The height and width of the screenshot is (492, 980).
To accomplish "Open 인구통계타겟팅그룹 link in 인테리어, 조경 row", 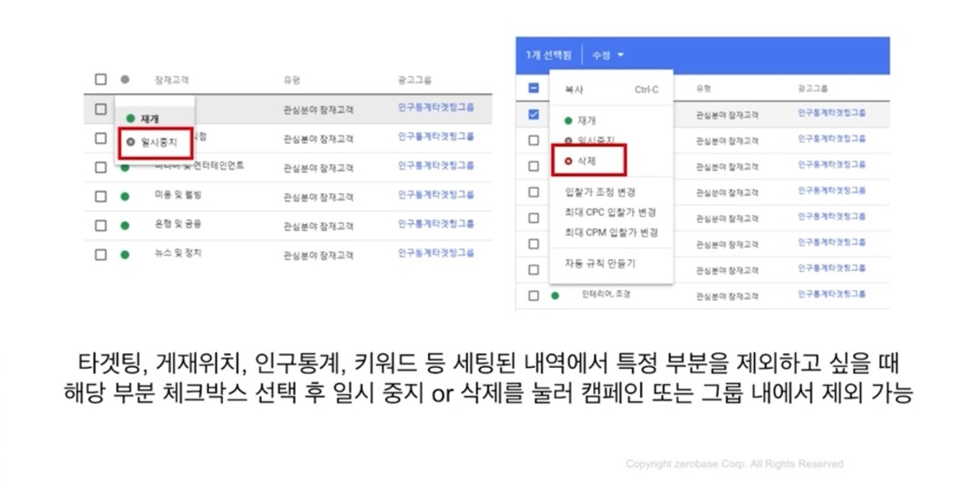I will pyautogui.click(x=831, y=294).
